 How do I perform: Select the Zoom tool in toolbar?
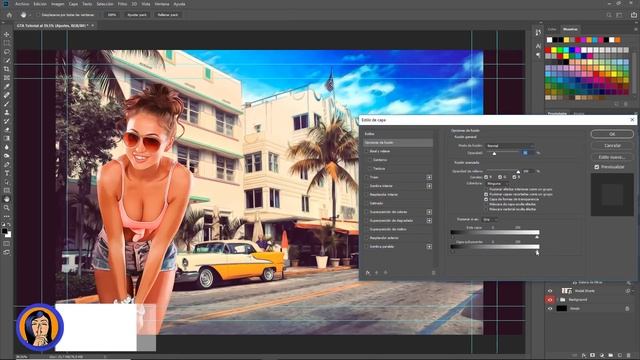coord(7,208)
